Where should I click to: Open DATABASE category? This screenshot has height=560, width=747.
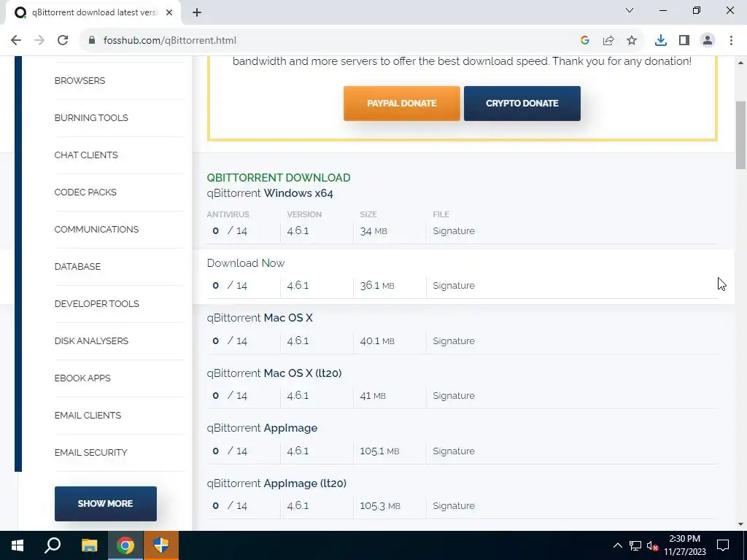coord(77,266)
